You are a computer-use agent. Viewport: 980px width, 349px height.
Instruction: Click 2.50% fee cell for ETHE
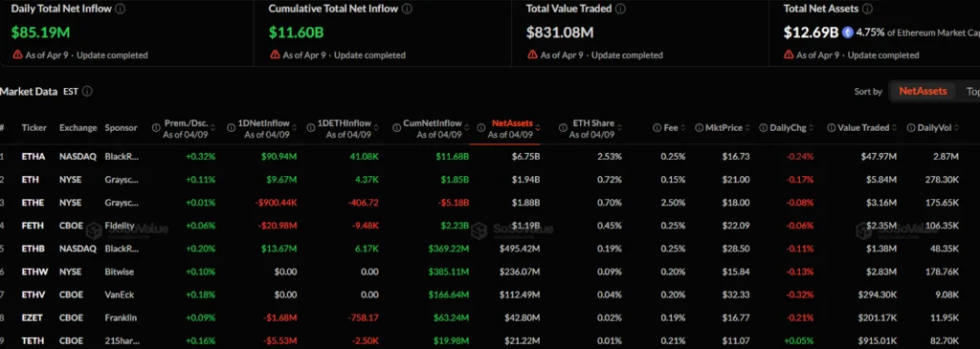[x=673, y=203]
